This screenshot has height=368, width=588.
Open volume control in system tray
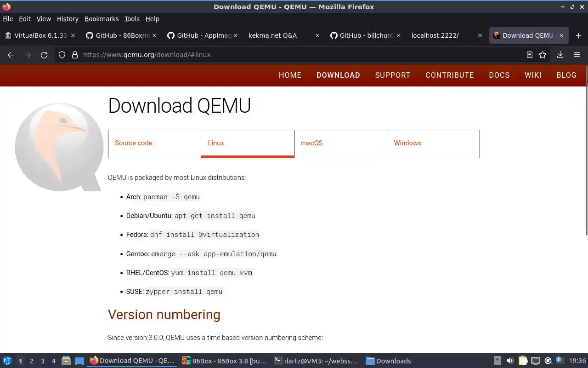coord(510,361)
